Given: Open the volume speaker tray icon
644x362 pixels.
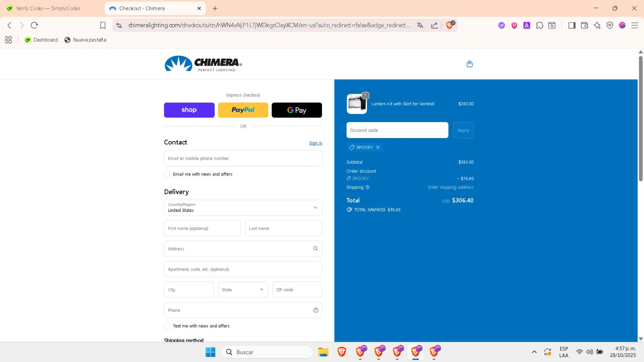Looking at the screenshot, I should pyautogui.click(x=589, y=352).
